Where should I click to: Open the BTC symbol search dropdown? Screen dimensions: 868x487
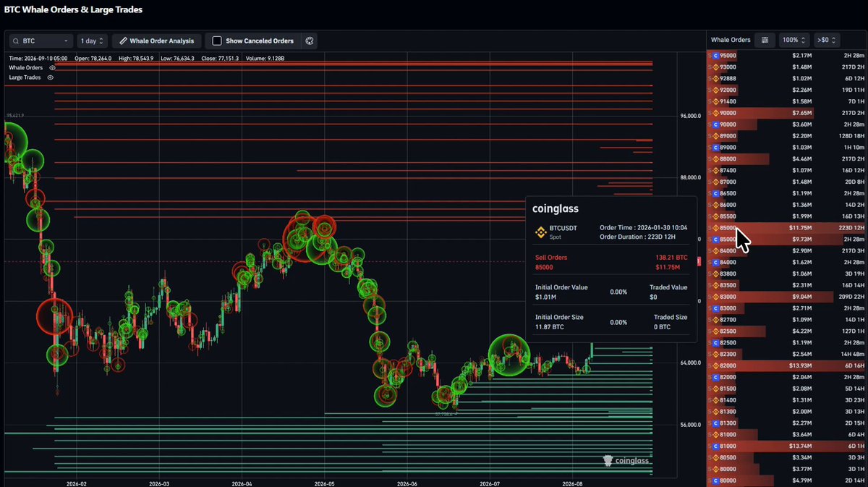[41, 41]
